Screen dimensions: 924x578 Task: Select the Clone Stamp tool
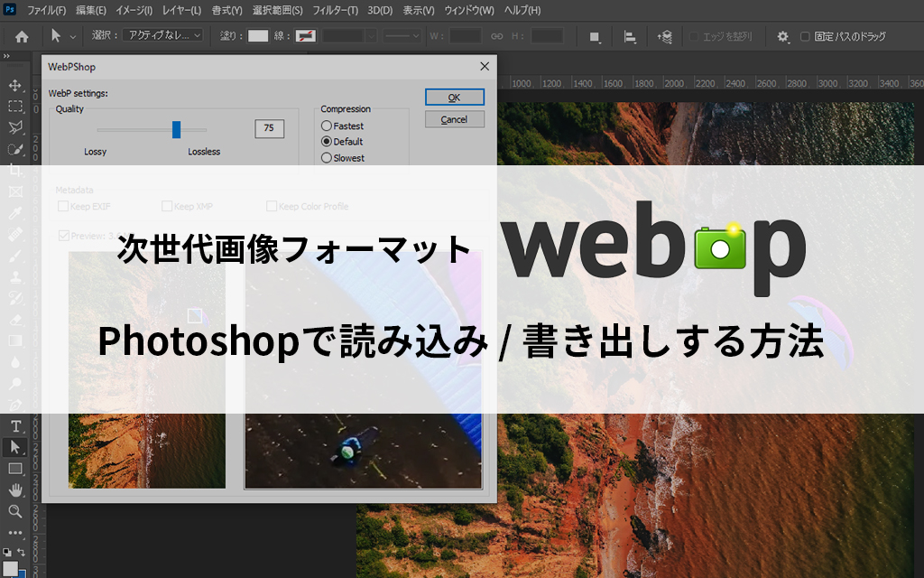click(x=15, y=277)
